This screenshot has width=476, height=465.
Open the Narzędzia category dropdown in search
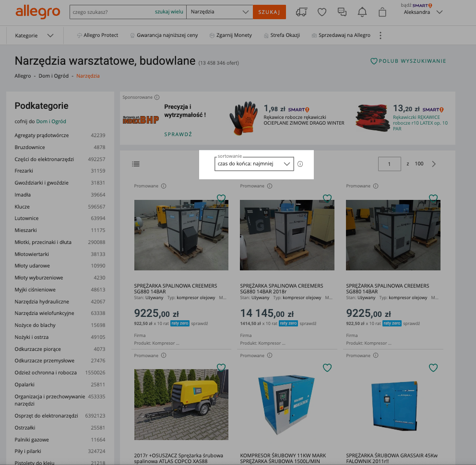point(219,12)
